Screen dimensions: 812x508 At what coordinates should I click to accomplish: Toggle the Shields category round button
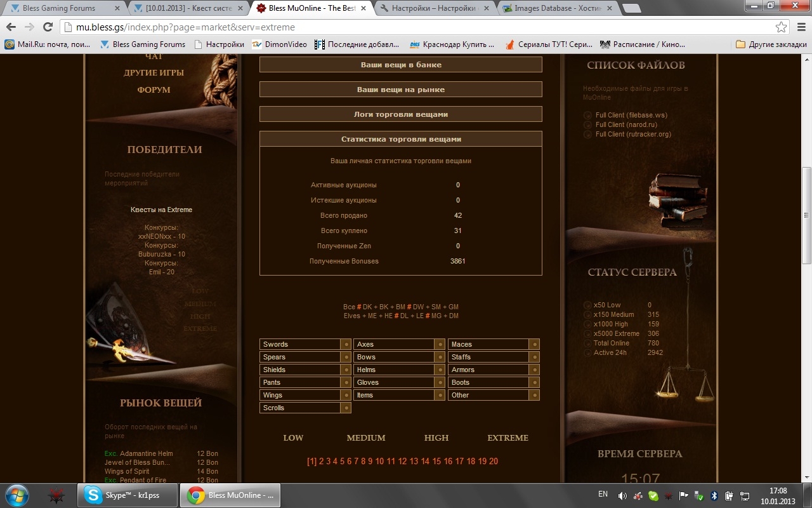point(346,370)
